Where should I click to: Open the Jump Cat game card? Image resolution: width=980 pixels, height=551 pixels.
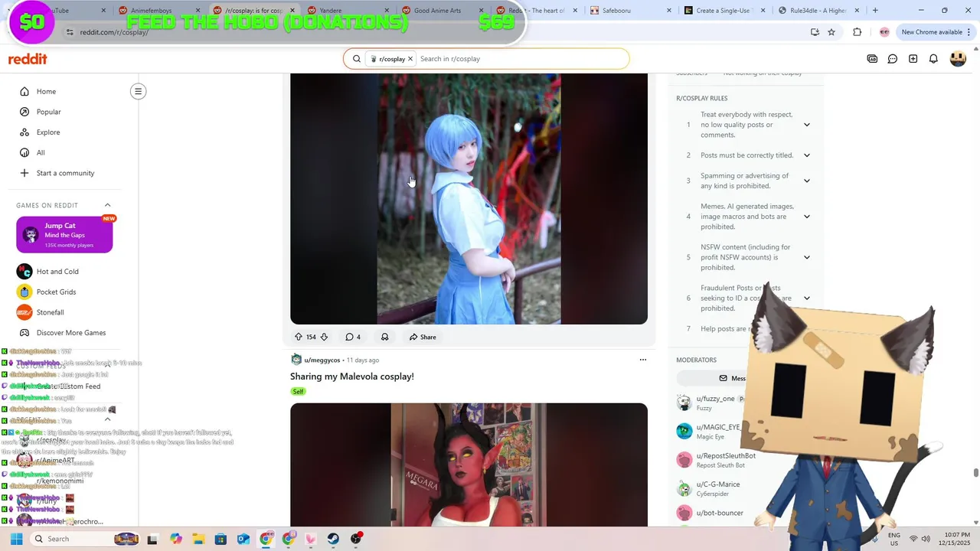tap(64, 235)
